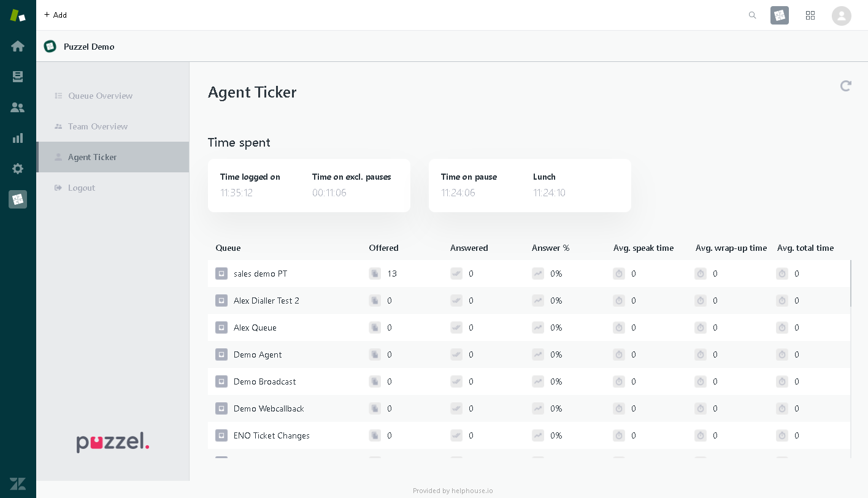
Task: Click the Zendesk logo at bottom left
Action: click(x=18, y=483)
